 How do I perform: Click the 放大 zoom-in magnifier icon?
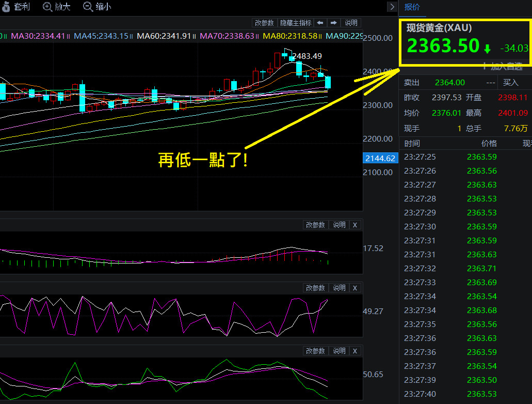(48, 7)
